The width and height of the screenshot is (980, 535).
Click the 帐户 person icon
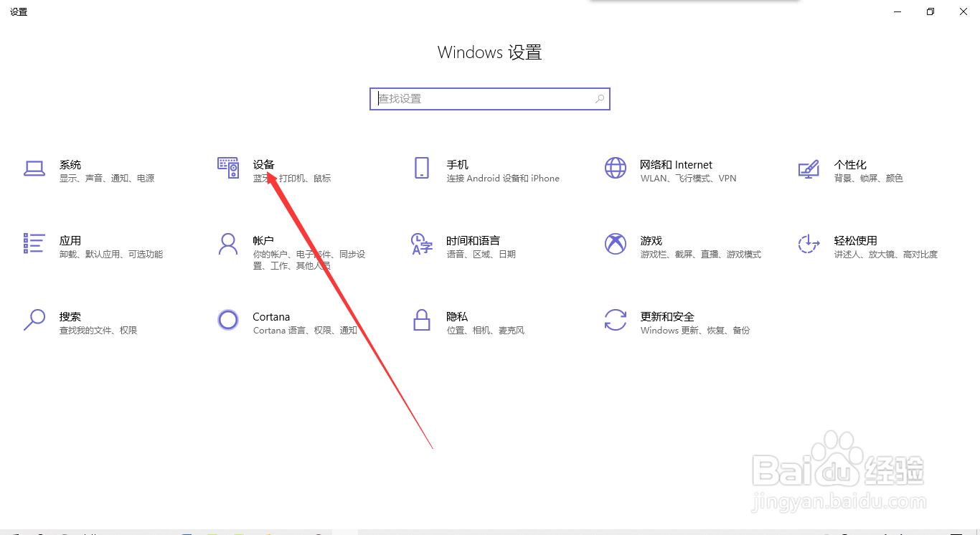[228, 244]
